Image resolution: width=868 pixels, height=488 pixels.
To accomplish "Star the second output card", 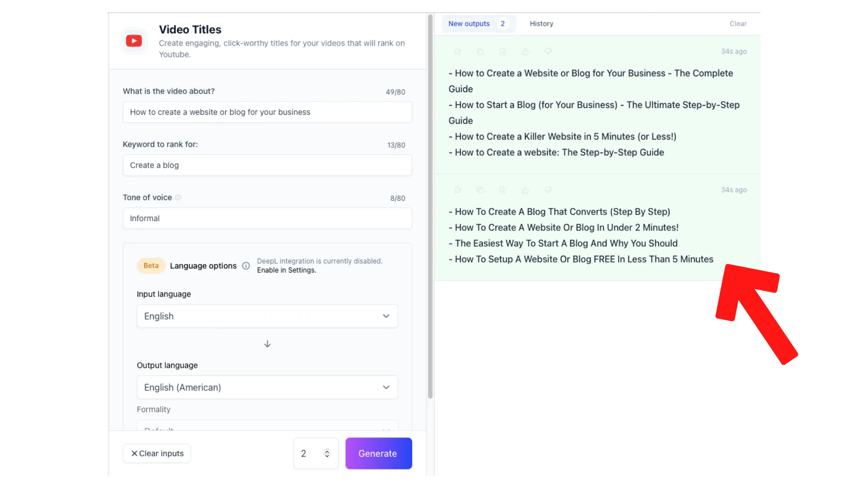I will pos(458,190).
